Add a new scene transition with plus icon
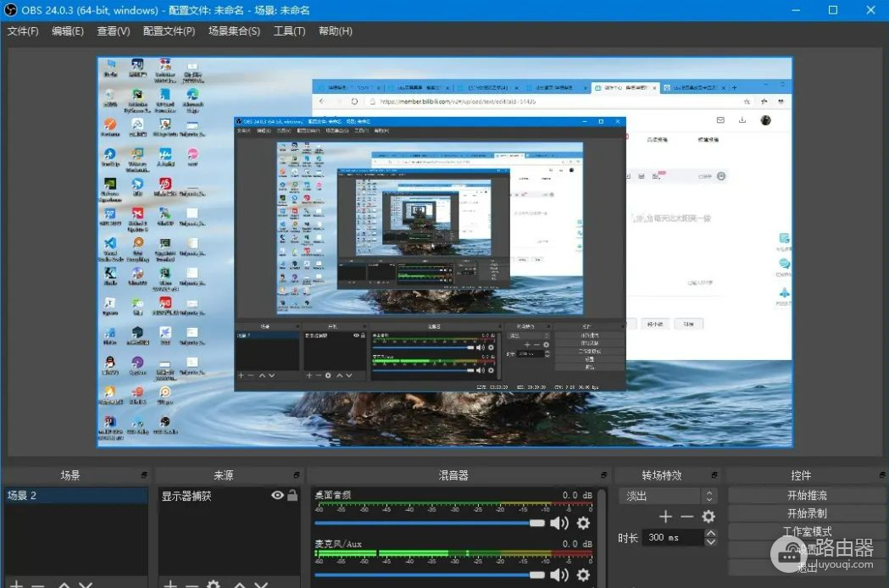889x588 pixels. [665, 517]
